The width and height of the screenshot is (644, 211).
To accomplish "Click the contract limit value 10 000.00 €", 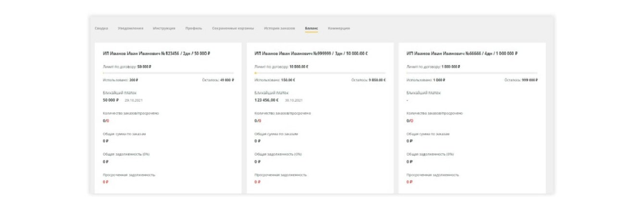I will click(x=299, y=67).
